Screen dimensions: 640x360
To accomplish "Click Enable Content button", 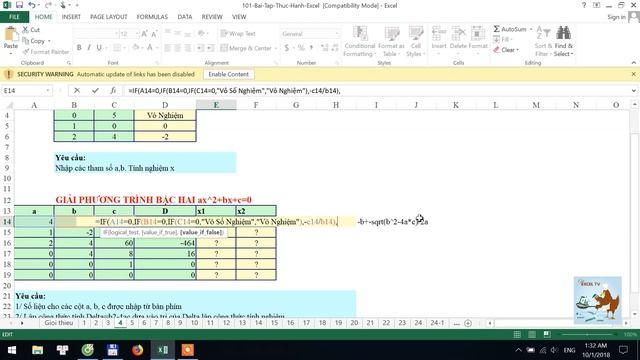I will [x=228, y=74].
